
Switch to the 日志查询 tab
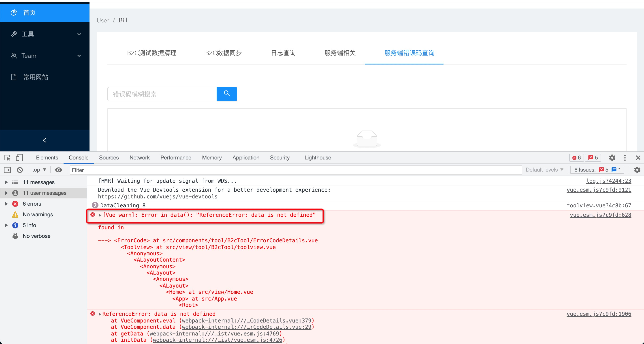[283, 53]
